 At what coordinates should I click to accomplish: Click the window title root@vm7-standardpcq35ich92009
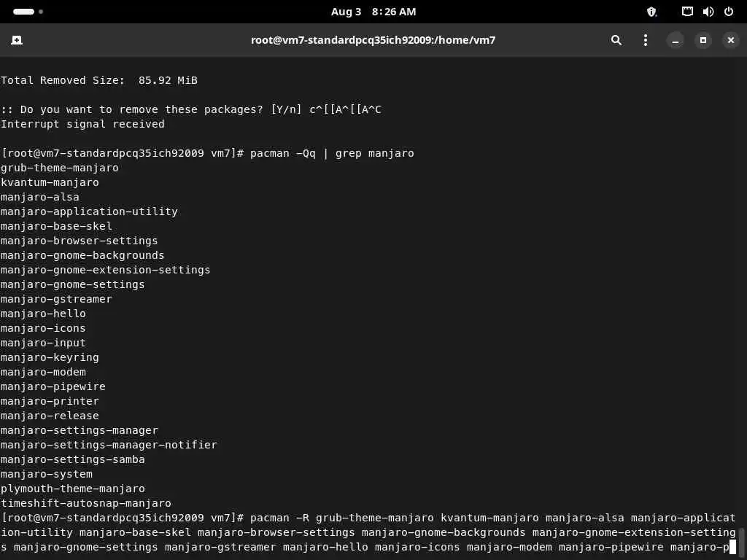373,40
